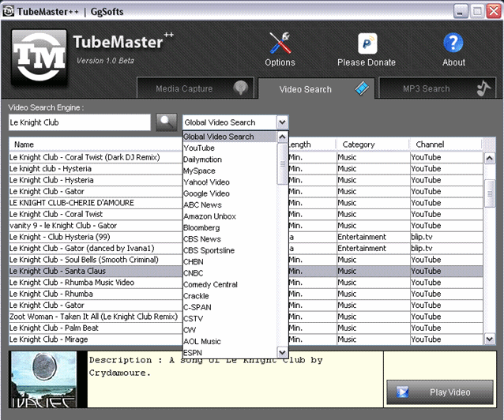Switch to the Video Search tab
504x420 pixels.
tap(316, 88)
